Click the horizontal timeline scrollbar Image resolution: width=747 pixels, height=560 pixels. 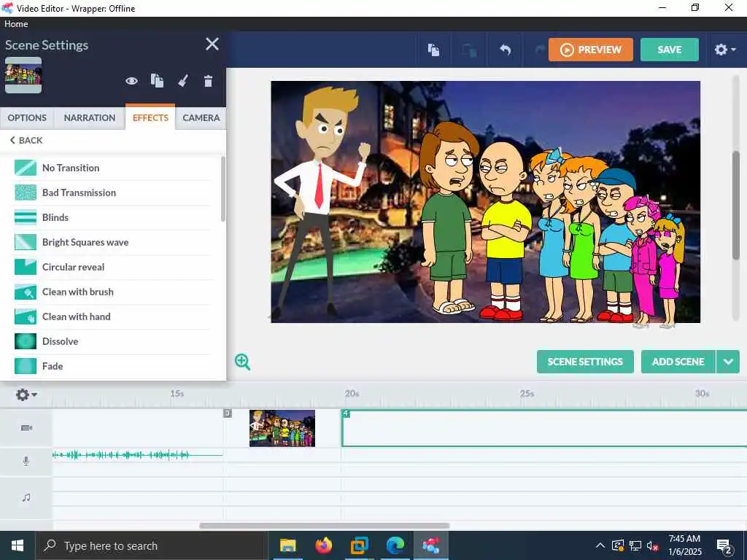click(x=324, y=526)
